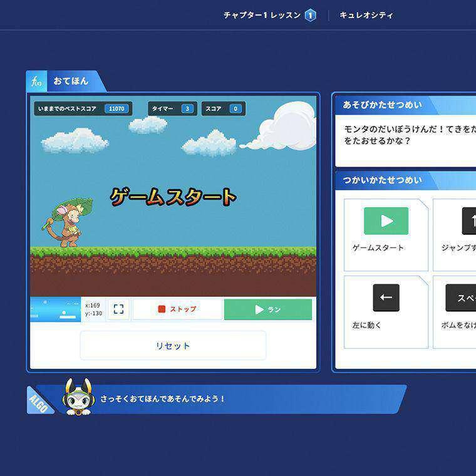Click the hexagon lesson number 1 badge
Viewport: 476px width, 476px height.
pos(311,16)
